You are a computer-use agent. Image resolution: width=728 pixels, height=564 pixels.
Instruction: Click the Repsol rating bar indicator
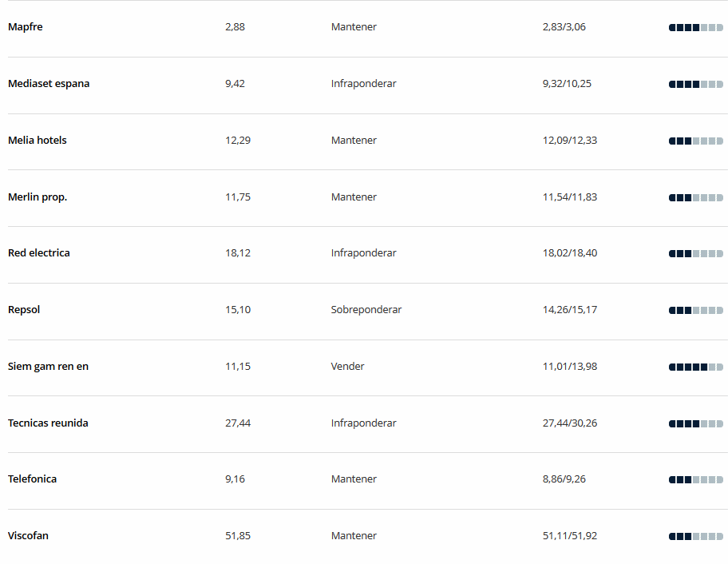click(x=696, y=311)
